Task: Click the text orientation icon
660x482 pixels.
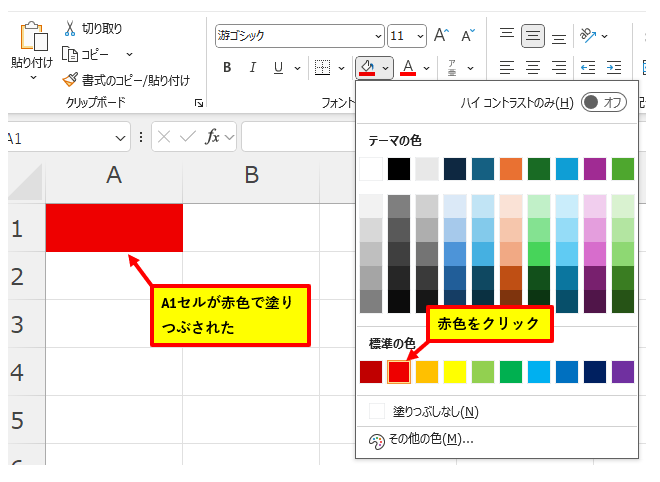Action: click(588, 35)
